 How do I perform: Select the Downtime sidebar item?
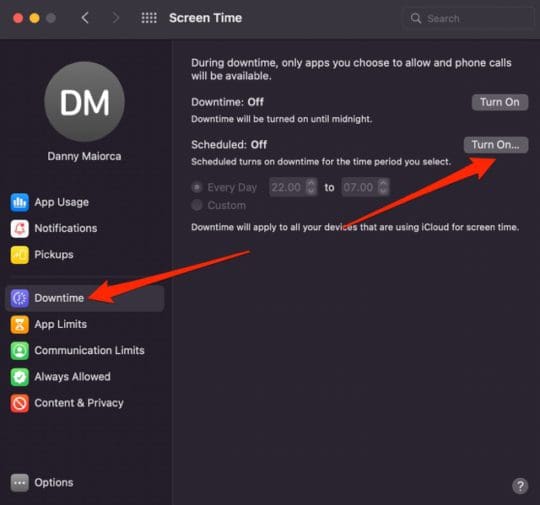point(84,298)
